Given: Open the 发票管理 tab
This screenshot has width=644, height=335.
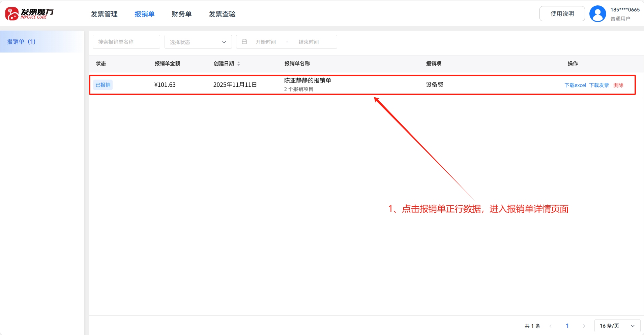Looking at the screenshot, I should [x=104, y=14].
